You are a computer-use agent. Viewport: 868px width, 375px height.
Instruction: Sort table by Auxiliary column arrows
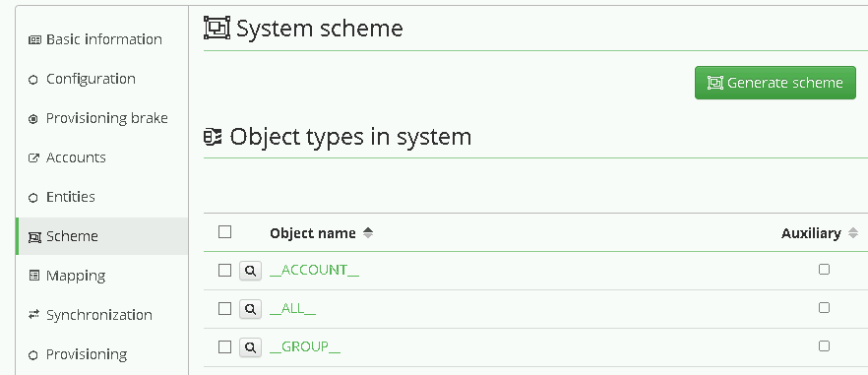tap(853, 233)
